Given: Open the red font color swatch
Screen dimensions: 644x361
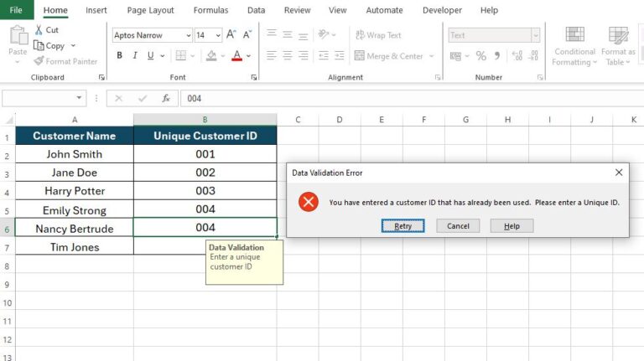Looking at the screenshot, I should 236,56.
